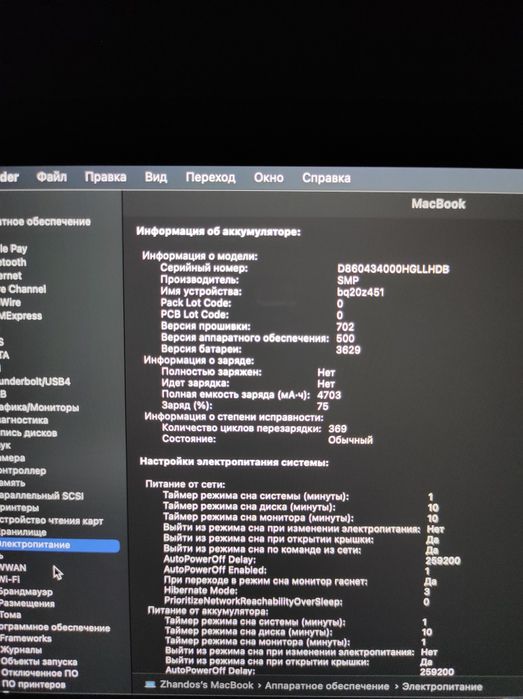Open the Файл menu
The image size is (523, 699).
[51, 177]
